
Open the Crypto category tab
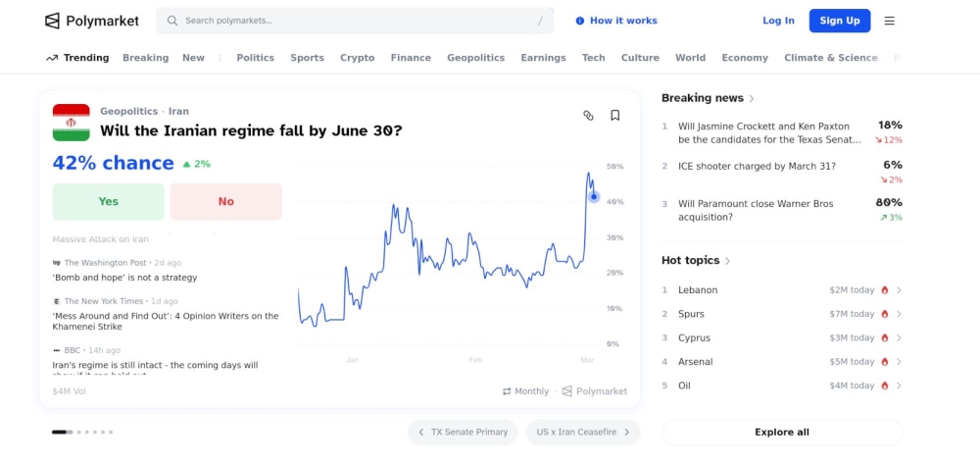(357, 58)
